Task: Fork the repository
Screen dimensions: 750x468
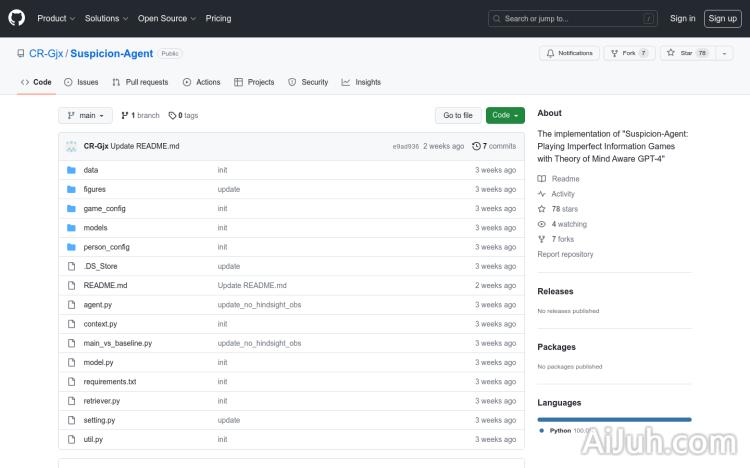Action: (x=623, y=53)
